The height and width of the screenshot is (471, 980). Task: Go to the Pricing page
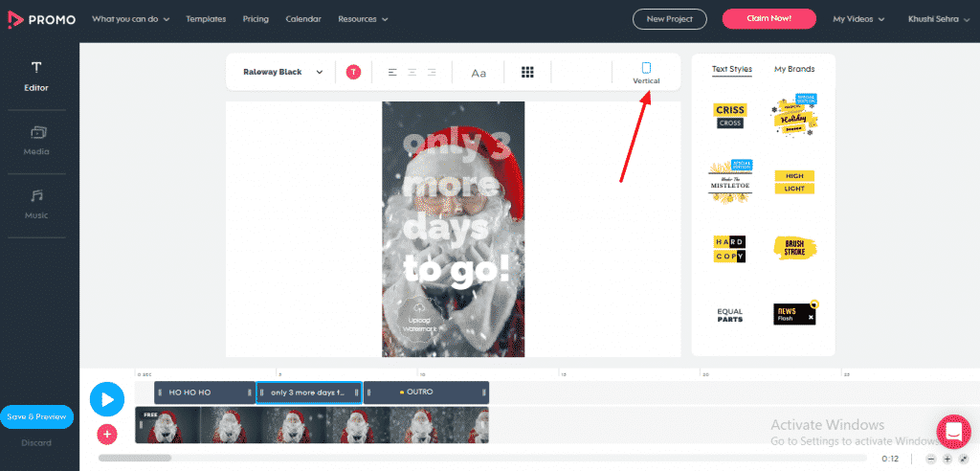(256, 19)
